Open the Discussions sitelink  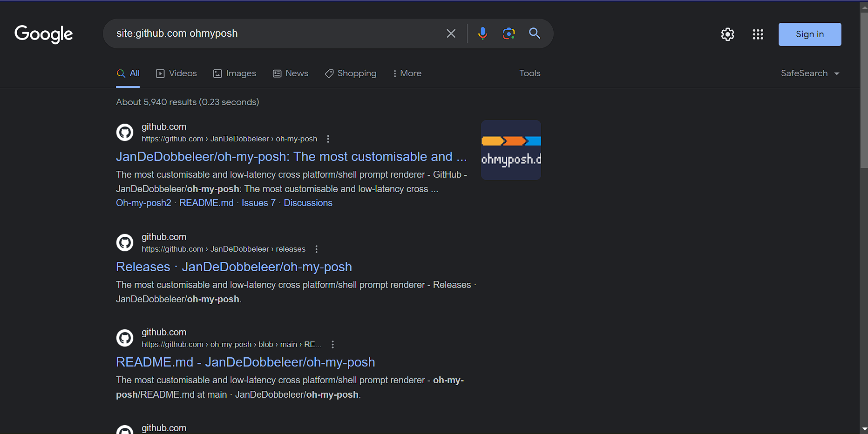308,203
